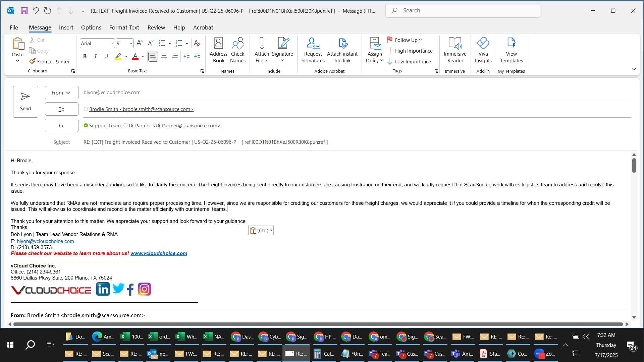Viewport: 644px width, 362px height.
Task: Open the Acrobat tab
Action: [203, 27]
